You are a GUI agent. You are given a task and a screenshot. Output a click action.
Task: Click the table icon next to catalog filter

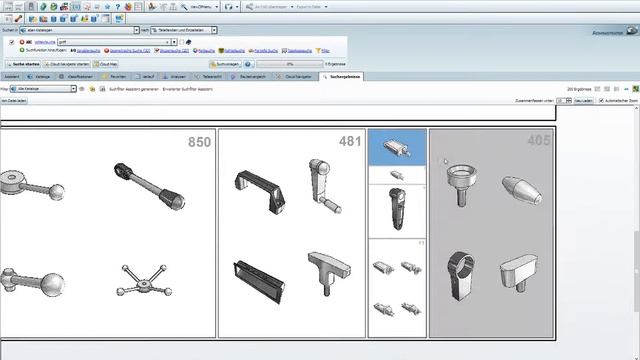102,89
